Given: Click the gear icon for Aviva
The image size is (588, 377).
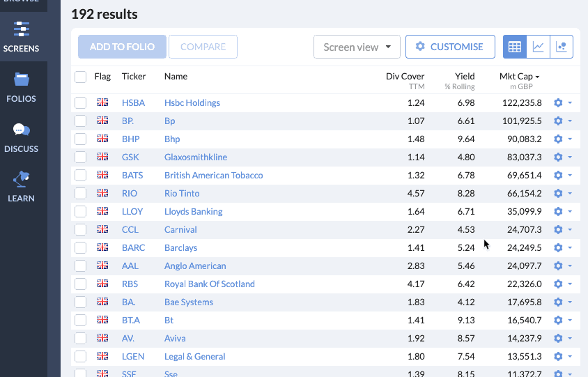Looking at the screenshot, I should tap(558, 339).
